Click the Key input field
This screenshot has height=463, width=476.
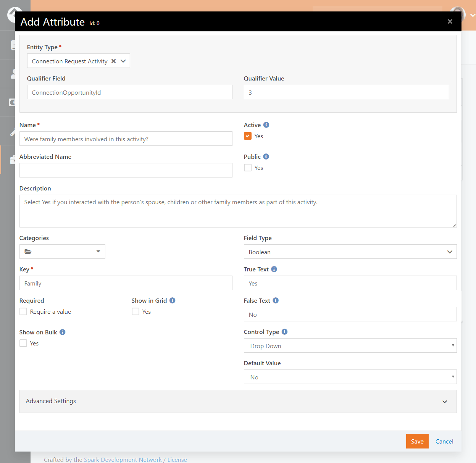[126, 283]
